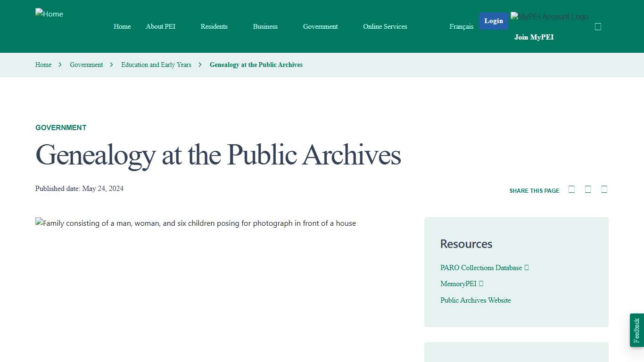Expand the Residents navigation dropdown
Image resolution: width=644 pixels, height=362 pixels.
[x=214, y=26]
